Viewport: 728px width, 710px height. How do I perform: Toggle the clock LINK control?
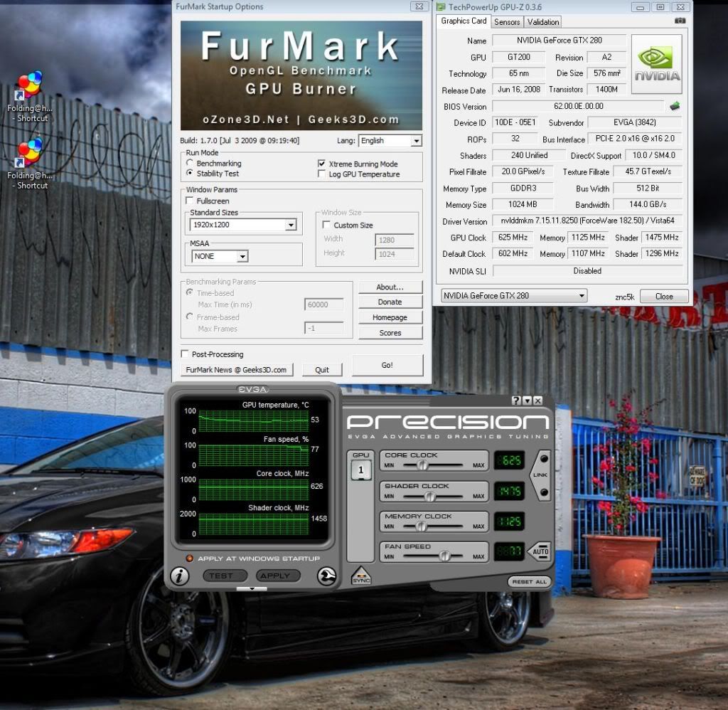point(540,475)
